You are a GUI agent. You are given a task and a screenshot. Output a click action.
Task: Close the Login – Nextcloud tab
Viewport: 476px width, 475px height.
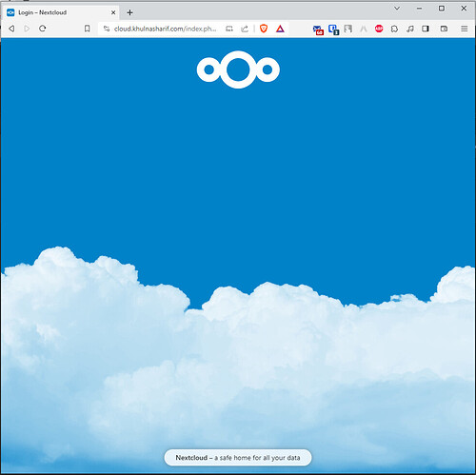113,12
